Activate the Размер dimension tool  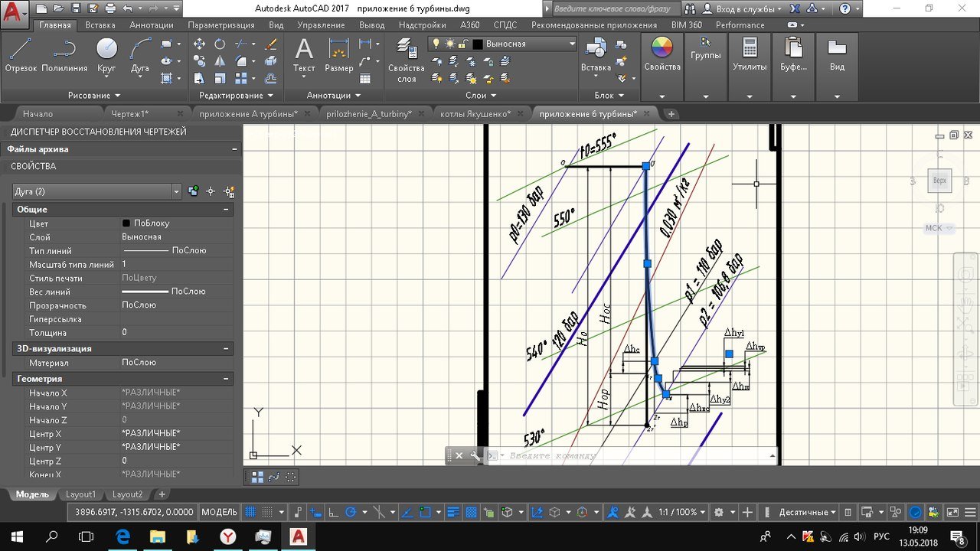tap(338, 54)
